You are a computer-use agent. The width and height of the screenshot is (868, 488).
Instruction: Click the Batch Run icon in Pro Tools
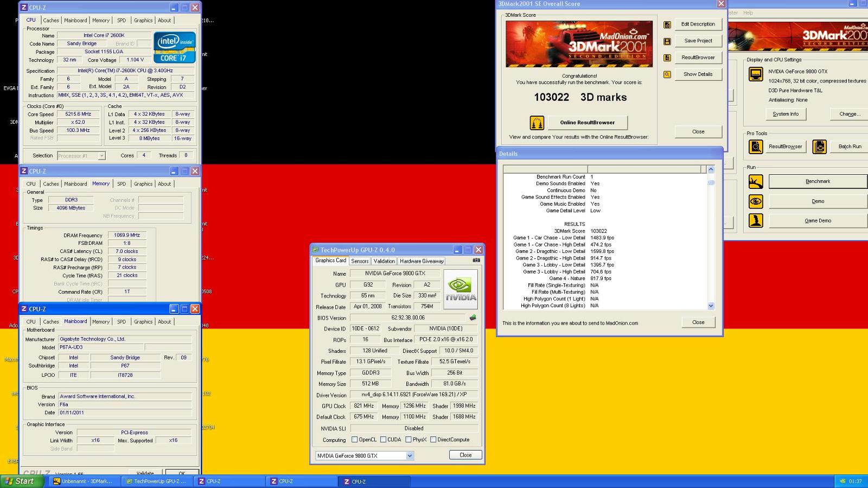[x=820, y=147]
